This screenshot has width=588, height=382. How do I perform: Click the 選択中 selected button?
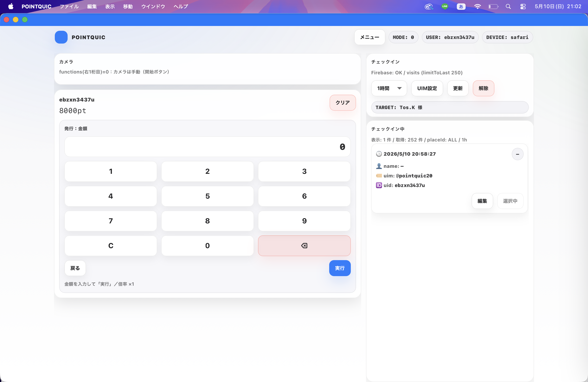[510, 201]
